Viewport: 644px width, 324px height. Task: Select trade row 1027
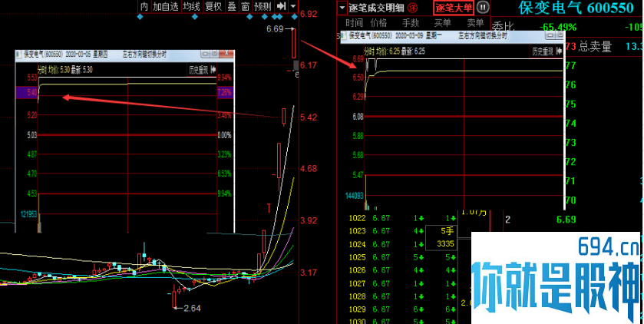click(x=402, y=283)
